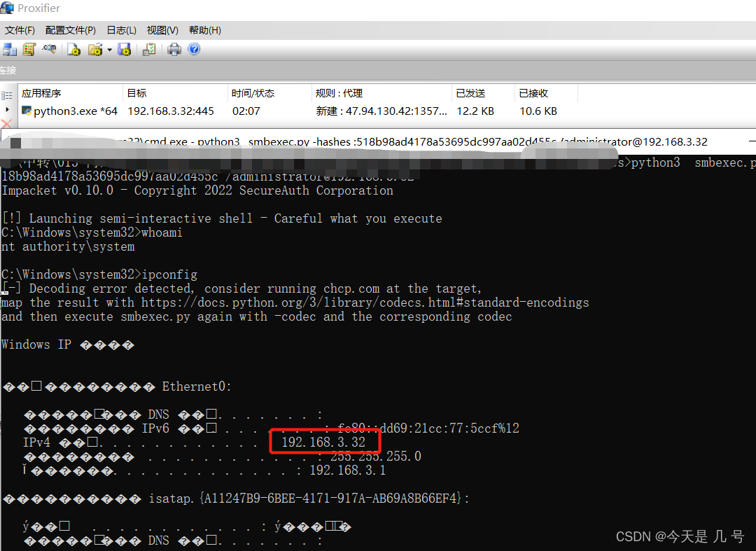Expand the python3.exe connection row arrow
The width and height of the screenshot is (756, 551).
click(7, 110)
